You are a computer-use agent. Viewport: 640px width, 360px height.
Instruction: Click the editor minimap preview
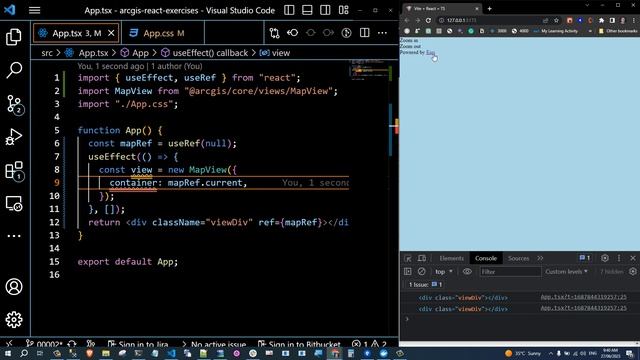[x=369, y=69]
